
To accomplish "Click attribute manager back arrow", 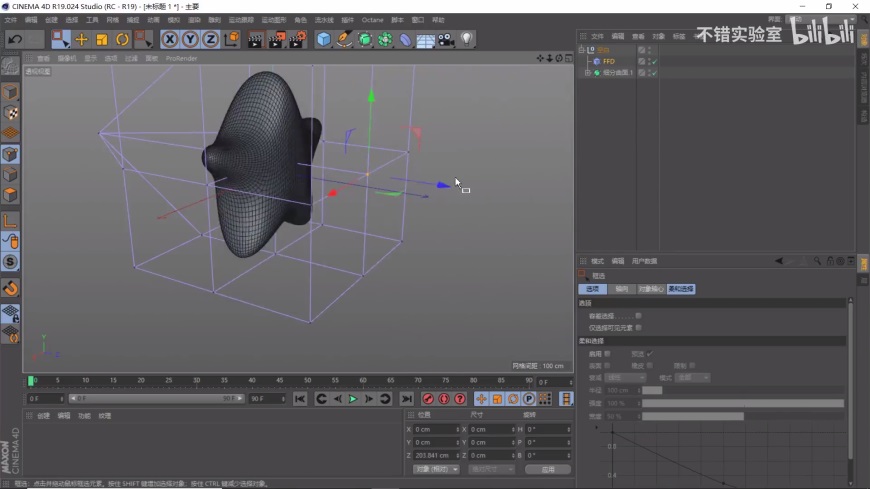I will [779, 261].
